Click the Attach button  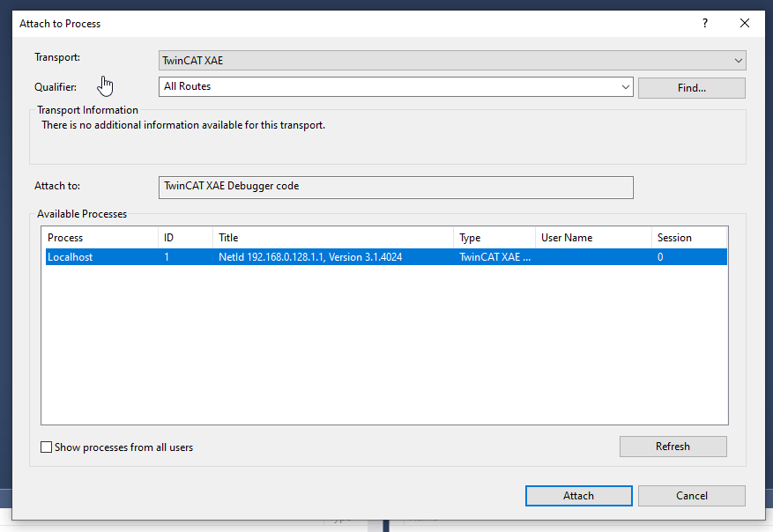579,496
